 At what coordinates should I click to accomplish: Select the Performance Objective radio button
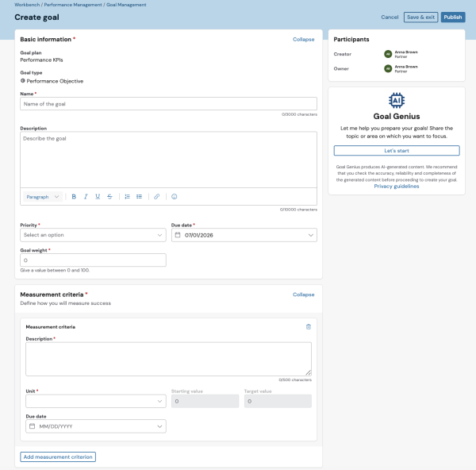click(x=23, y=81)
